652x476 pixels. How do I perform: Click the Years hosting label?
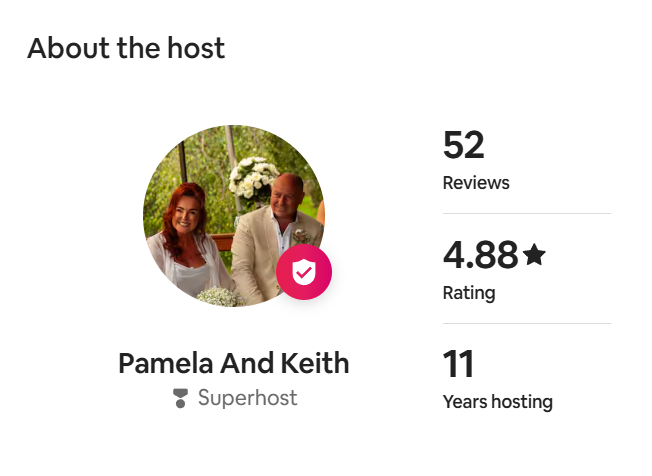click(x=497, y=402)
